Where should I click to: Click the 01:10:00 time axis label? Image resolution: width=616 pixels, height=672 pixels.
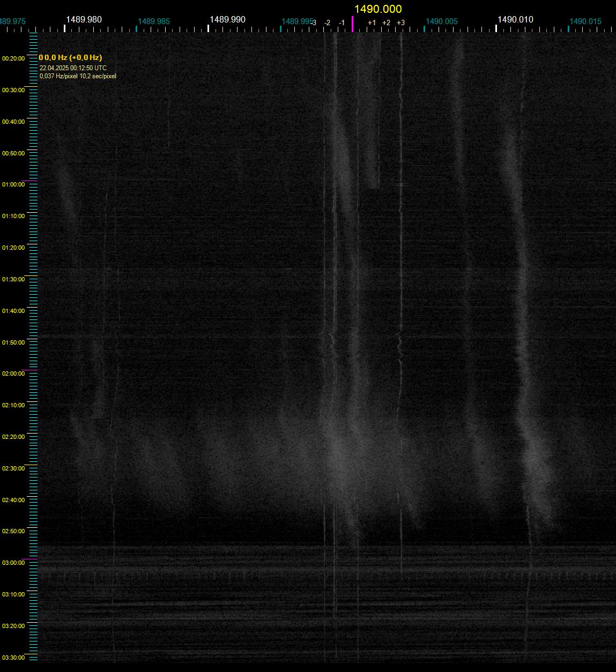click(13, 216)
